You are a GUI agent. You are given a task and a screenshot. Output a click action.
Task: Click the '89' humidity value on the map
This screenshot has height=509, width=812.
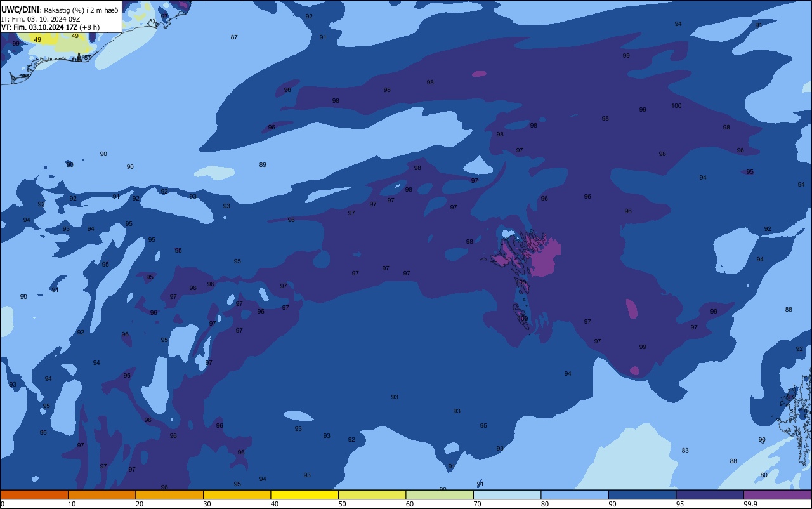tap(263, 165)
